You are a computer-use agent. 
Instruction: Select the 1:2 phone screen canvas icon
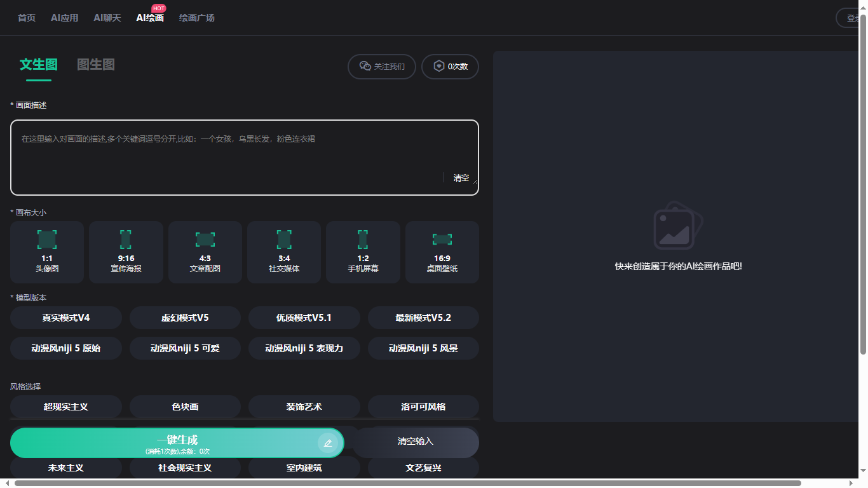pyautogui.click(x=363, y=239)
